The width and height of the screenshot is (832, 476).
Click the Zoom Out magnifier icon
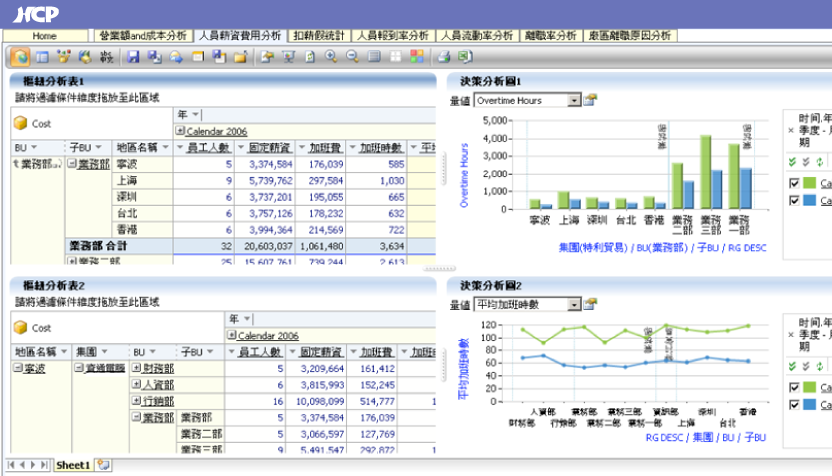pos(351,57)
